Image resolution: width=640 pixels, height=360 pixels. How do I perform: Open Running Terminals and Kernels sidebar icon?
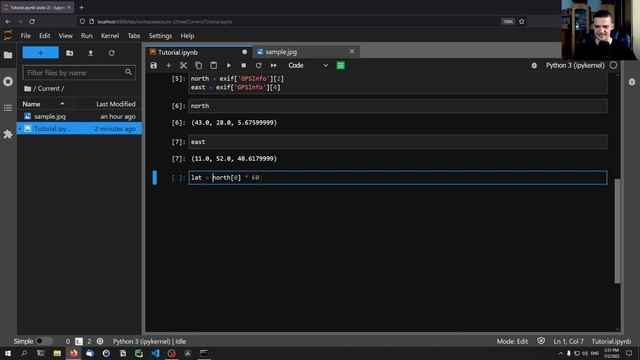click(8, 81)
